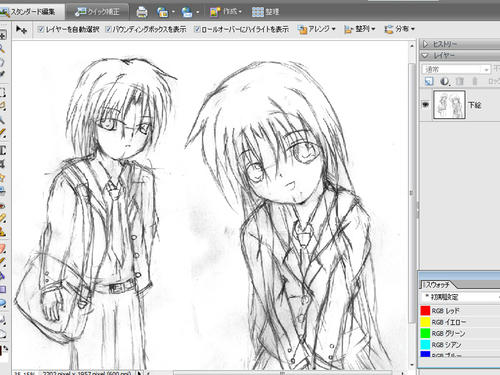Open the dropdown arrow right of the printer icon
500x375 pixels.
click(x=173, y=12)
